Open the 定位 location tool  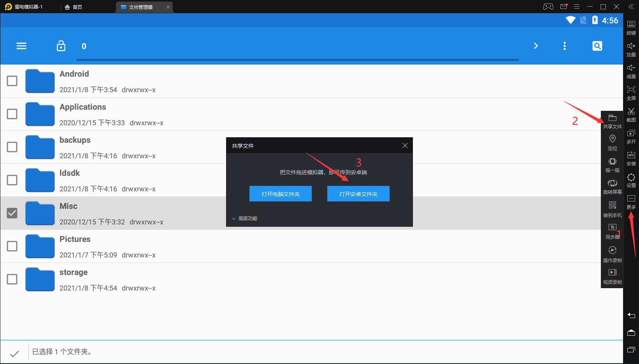[612, 142]
